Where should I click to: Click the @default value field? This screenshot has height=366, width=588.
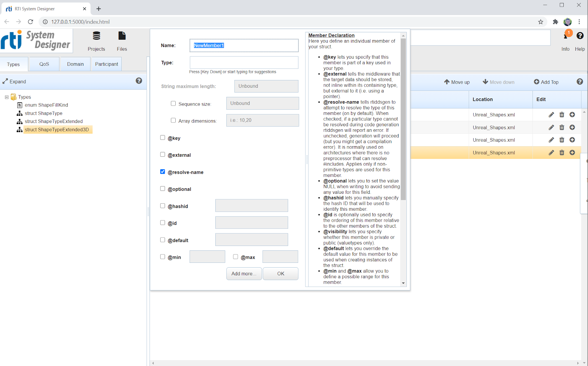click(252, 240)
